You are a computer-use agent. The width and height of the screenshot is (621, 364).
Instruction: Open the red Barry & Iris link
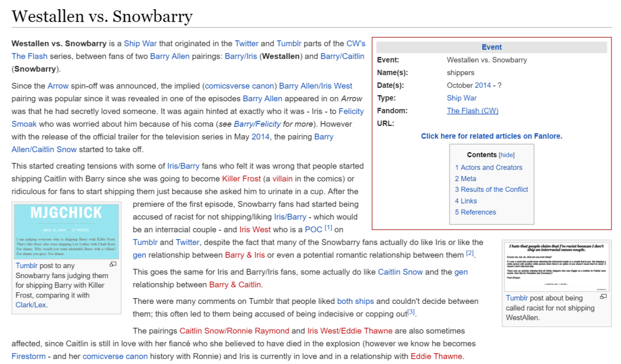[245, 254]
